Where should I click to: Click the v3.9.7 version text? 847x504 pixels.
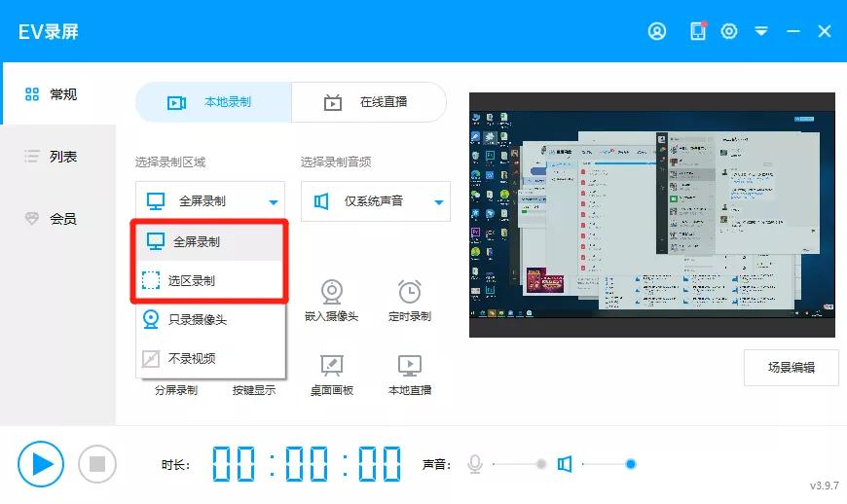825,486
